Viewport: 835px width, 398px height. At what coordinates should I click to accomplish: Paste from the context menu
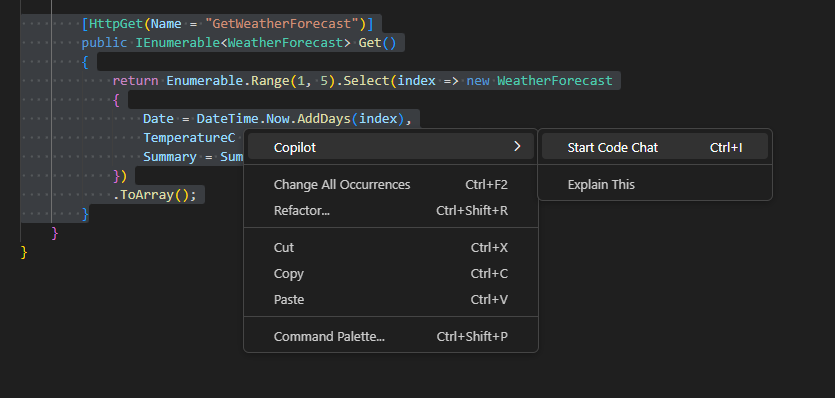pyautogui.click(x=391, y=299)
